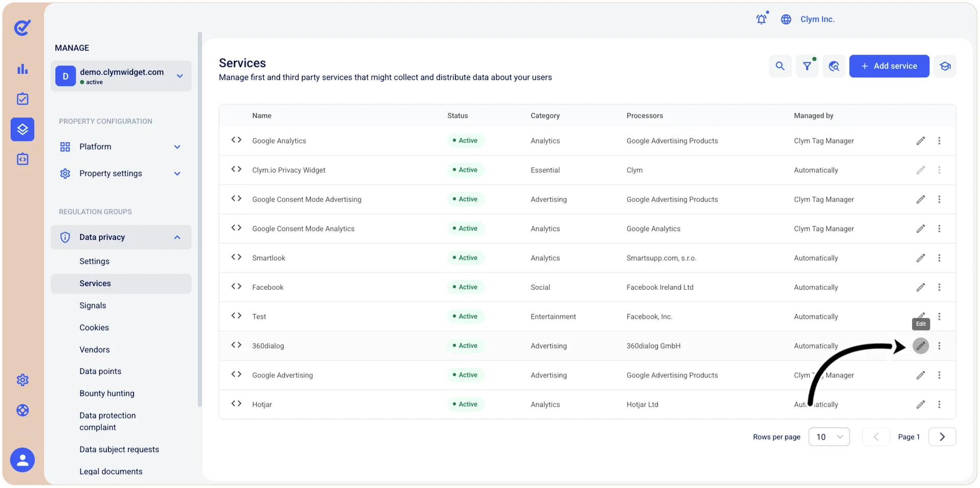Select Cookies in the sidebar menu

click(x=94, y=328)
